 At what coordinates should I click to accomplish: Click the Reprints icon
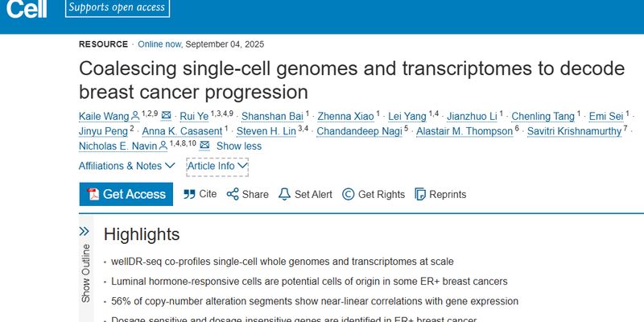420,194
